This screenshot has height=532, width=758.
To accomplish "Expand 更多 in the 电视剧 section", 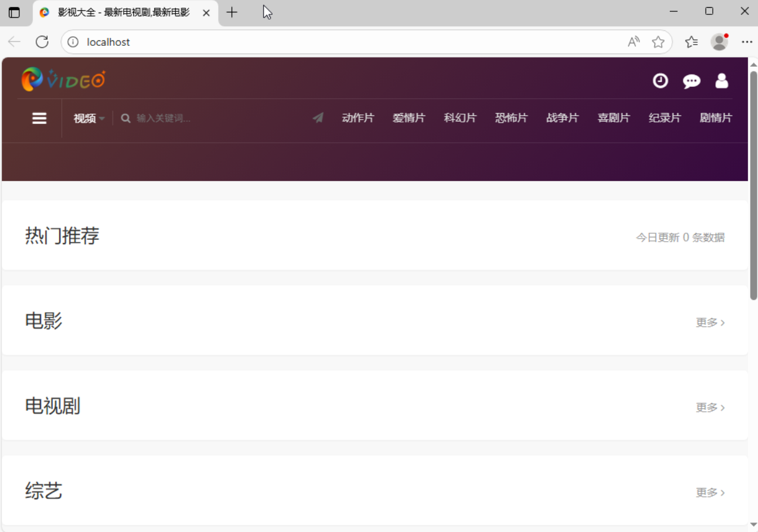I will tap(710, 408).
